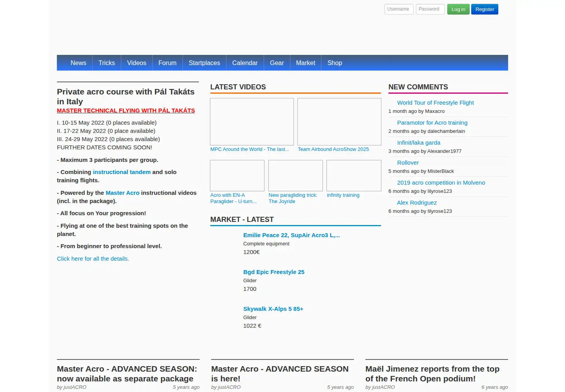Image resolution: width=565 pixels, height=392 pixels.
Task: Click Team Airbound AcroShow 2025 title link
Action: click(x=333, y=149)
